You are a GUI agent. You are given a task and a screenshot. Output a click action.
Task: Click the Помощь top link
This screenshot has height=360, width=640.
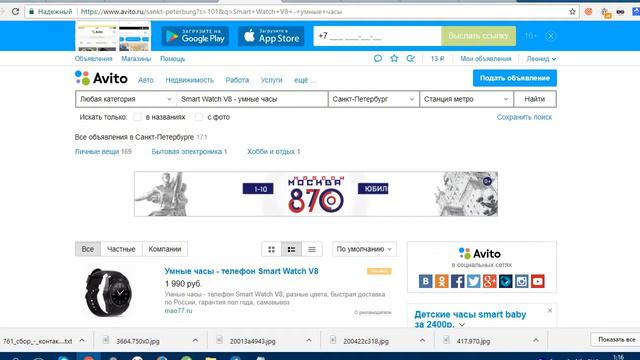click(173, 59)
